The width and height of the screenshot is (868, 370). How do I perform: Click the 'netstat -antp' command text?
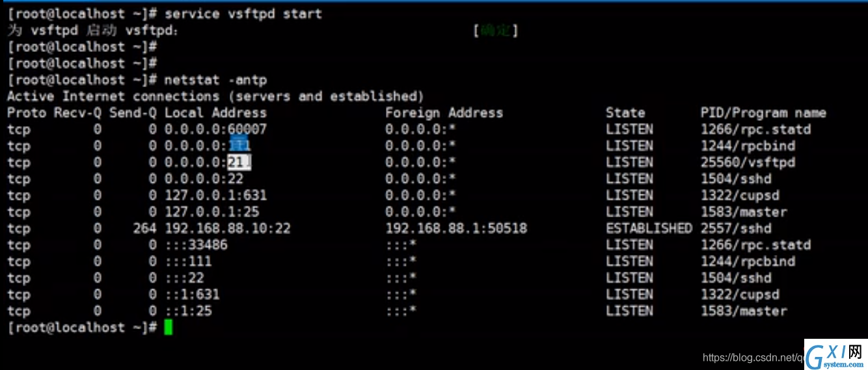pyautogui.click(x=215, y=80)
